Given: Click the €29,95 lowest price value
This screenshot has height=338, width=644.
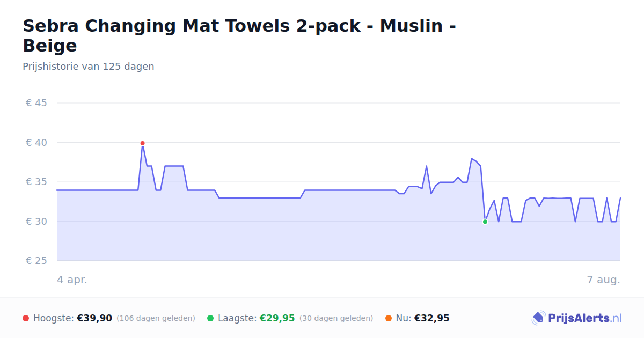Looking at the screenshot, I should 277,318.
